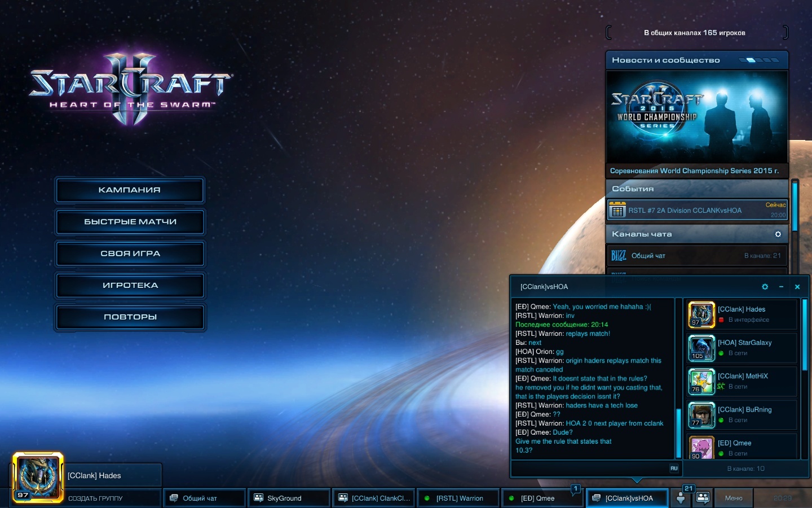This screenshot has width=812, height=508.
Task: Click the group chat icon beside Меню
Action: click(703, 497)
